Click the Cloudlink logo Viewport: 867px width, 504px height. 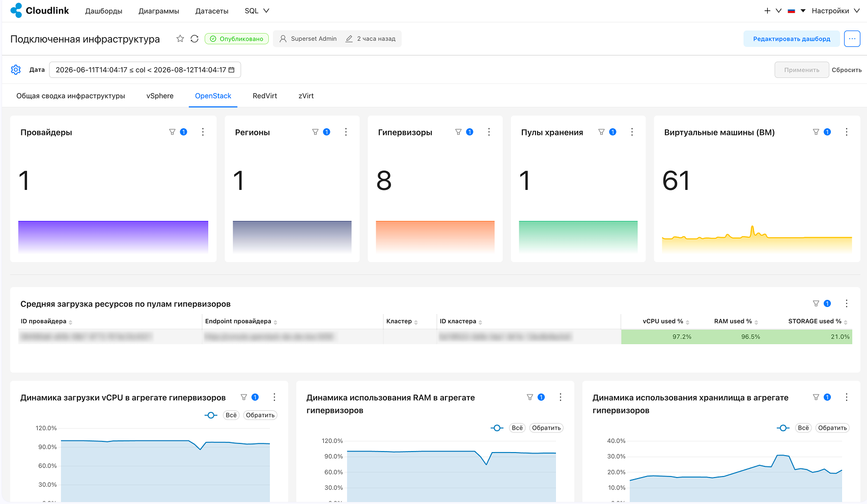click(x=40, y=10)
